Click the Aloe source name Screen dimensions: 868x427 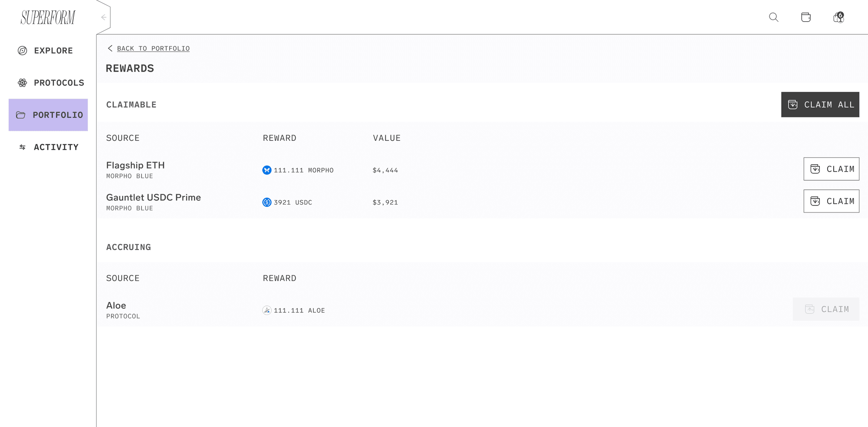tap(116, 305)
